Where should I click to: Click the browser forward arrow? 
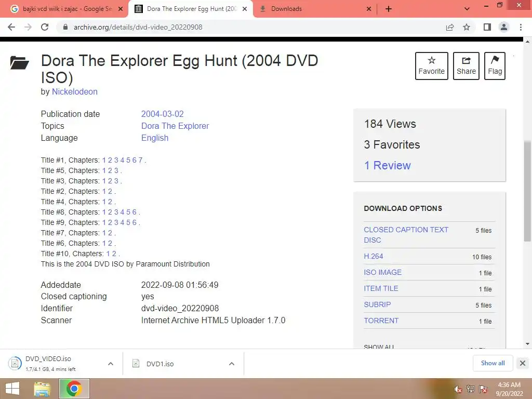pyautogui.click(x=28, y=27)
